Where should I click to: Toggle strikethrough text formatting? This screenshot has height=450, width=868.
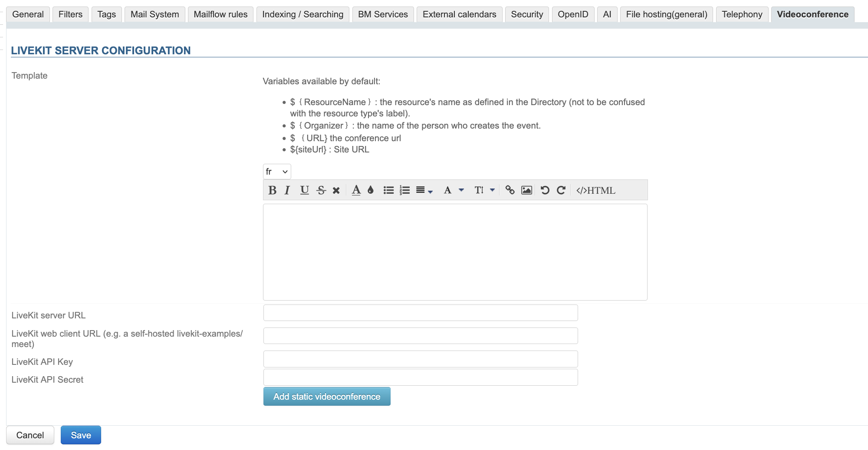(321, 190)
